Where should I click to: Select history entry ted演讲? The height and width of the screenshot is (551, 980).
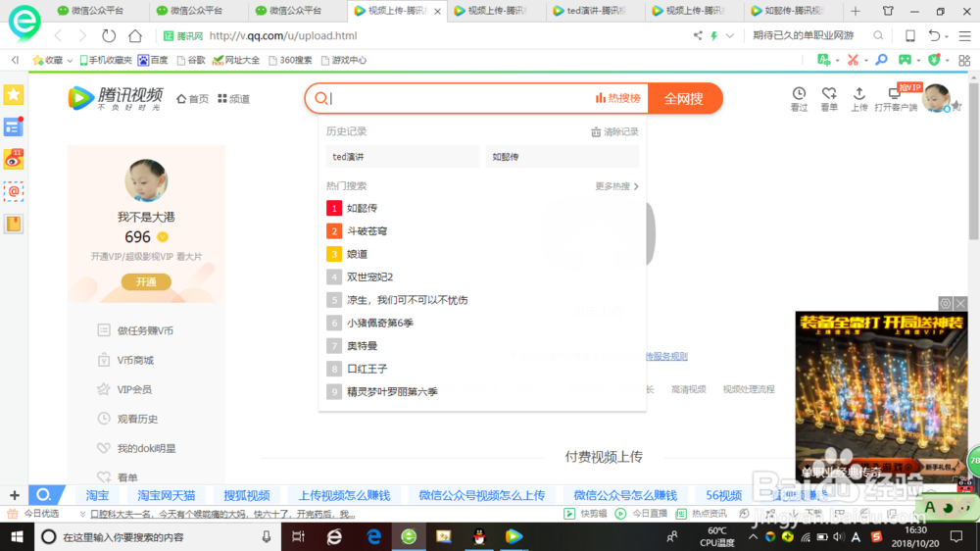tap(403, 156)
